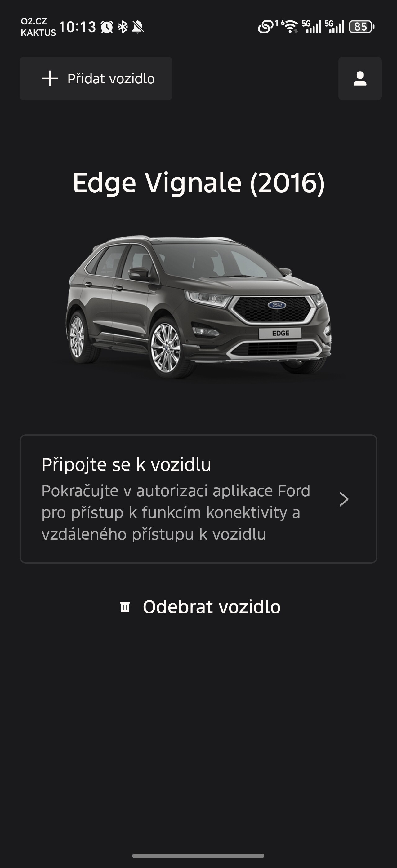Image resolution: width=397 pixels, height=868 pixels.
Task: Tap the Edge Vignale (2016) title
Action: 198,183
